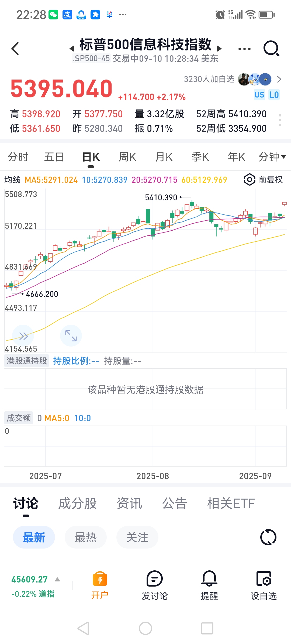Tap the 45609.27 道指 index ticker
The width and height of the screenshot is (291, 644).
coord(33,586)
